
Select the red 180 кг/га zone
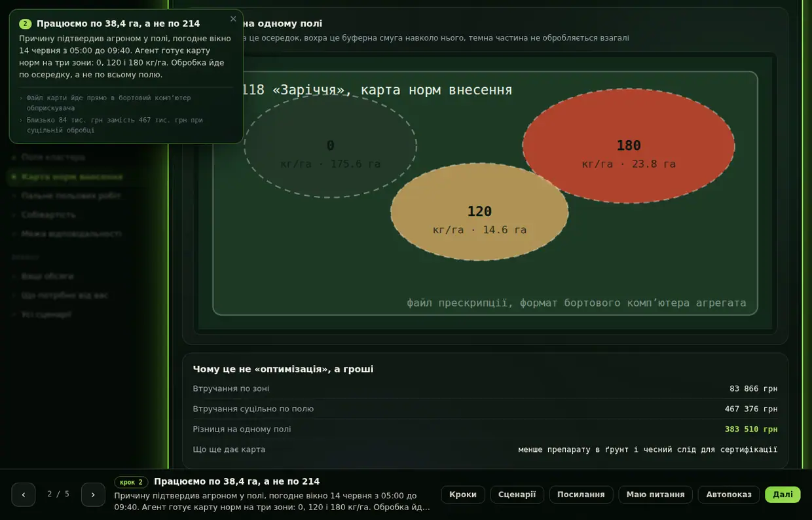[x=629, y=146]
